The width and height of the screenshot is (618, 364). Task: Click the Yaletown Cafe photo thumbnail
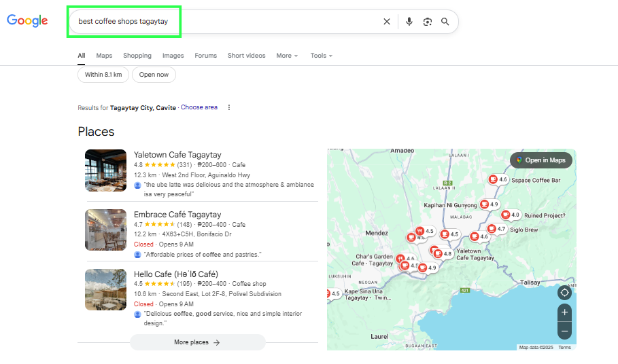pyautogui.click(x=105, y=170)
